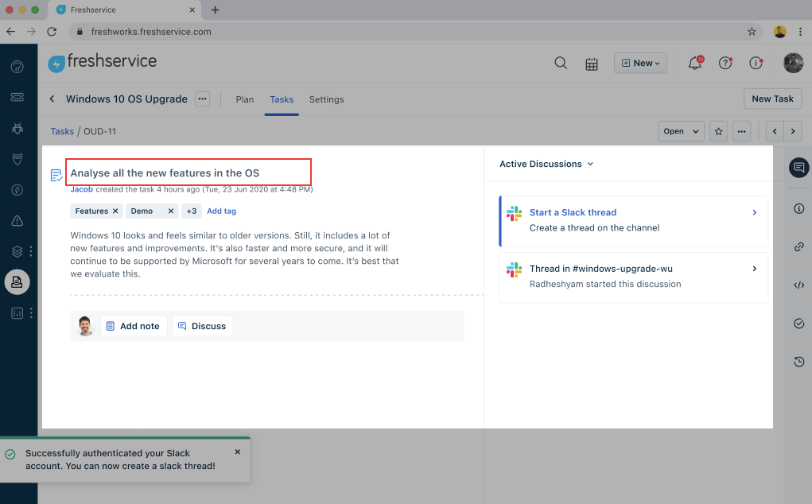Open the help question mark icon
This screenshot has width=812, height=504.
click(725, 63)
